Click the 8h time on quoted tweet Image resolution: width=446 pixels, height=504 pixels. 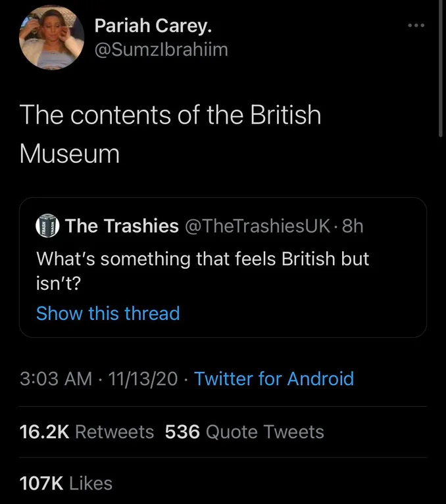pos(353,225)
